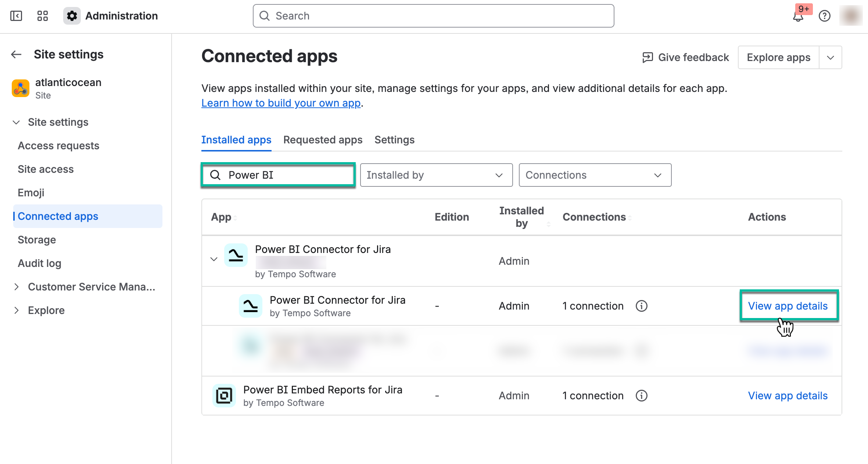
Task: Switch to the Requested apps tab
Action: [322, 140]
